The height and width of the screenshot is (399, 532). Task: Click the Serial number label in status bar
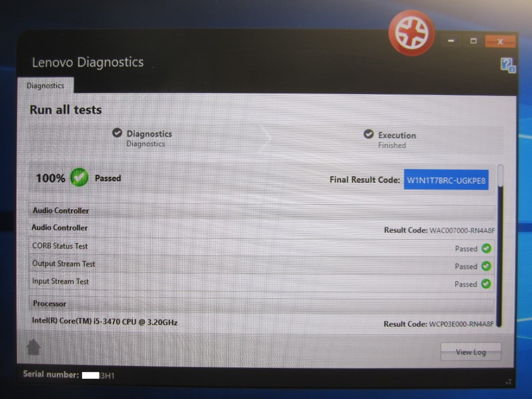pos(51,374)
